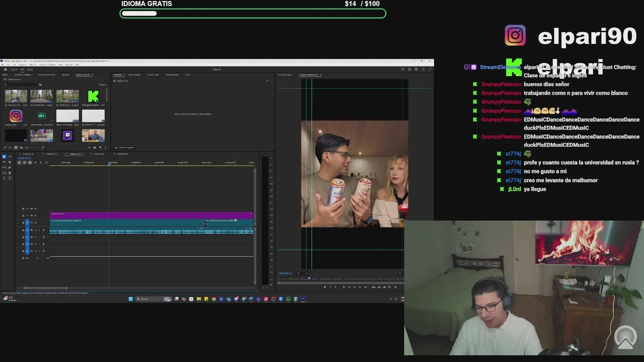The width and height of the screenshot is (644, 362).
Task: Select the Selection tool in Premiere
Action: (x=4, y=157)
